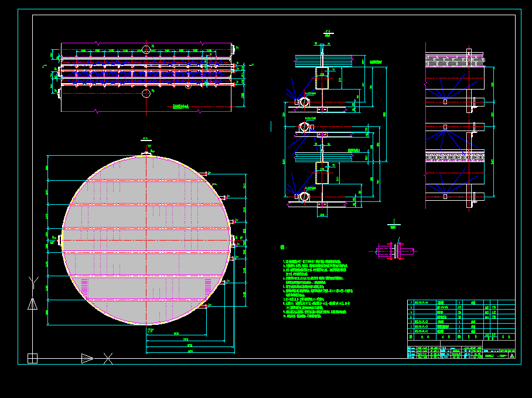Pick the topmost pipe support circle in section view
Viewport: 532px width, 398px height.
[x=304, y=101]
